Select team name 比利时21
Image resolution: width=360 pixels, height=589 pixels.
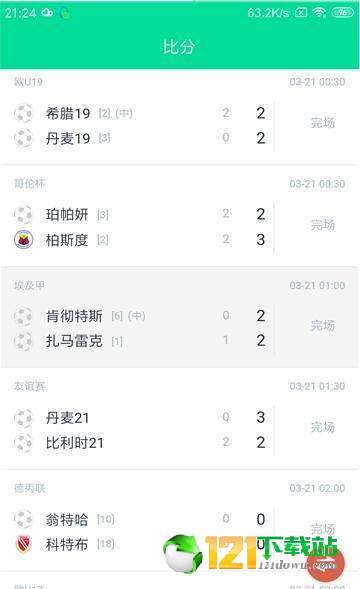74,443
